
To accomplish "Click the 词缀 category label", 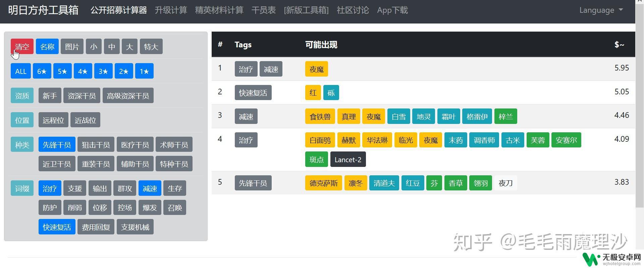I will click(x=22, y=188).
